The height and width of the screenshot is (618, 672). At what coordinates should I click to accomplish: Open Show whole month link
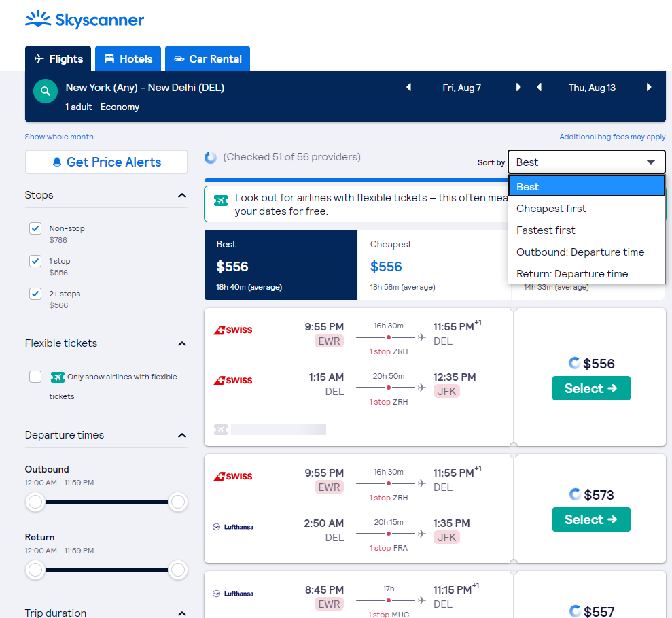click(x=59, y=137)
